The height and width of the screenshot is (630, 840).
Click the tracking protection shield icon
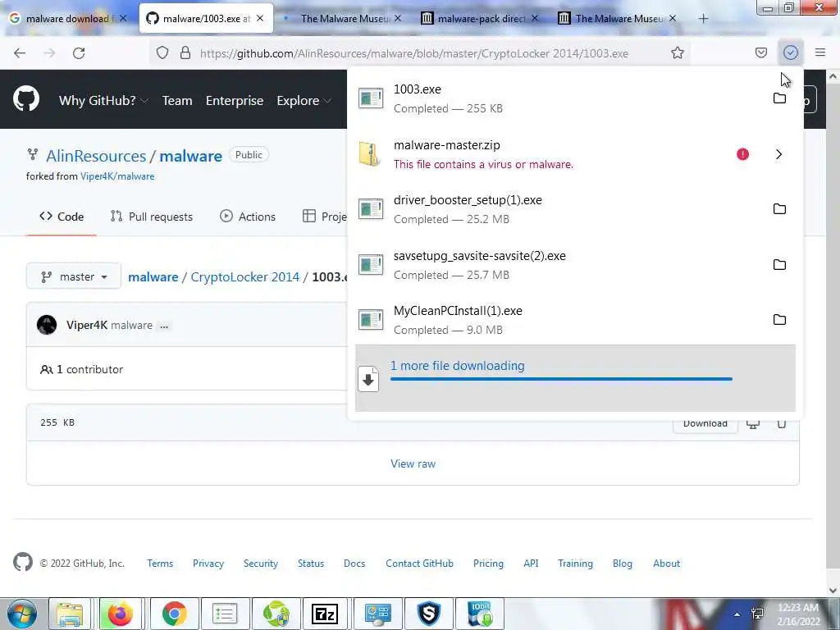(x=162, y=53)
